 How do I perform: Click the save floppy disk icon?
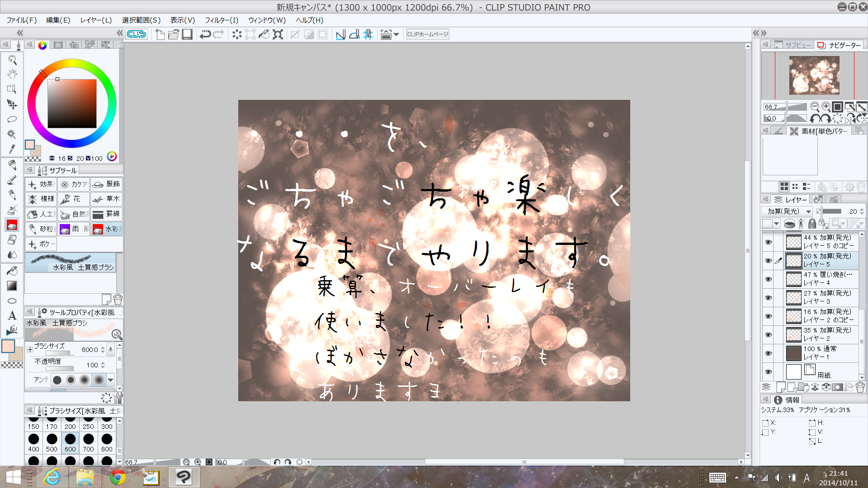(x=187, y=34)
